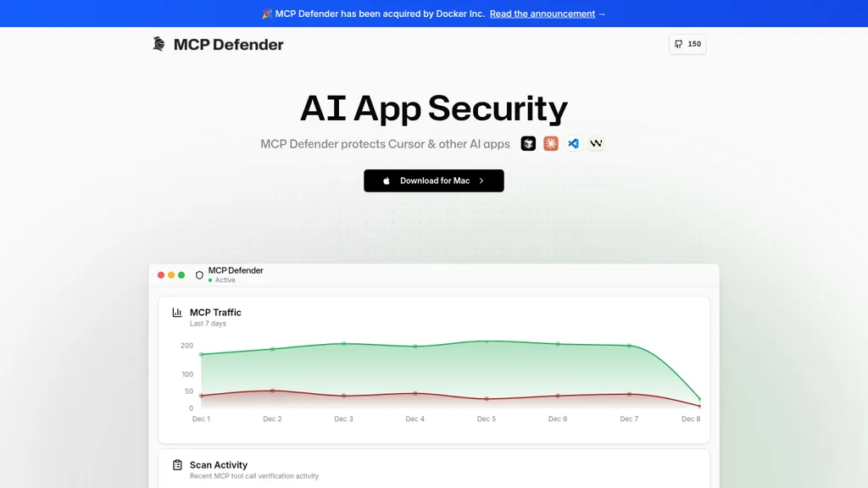
Task: Click the 50 y-axis value
Action: pyautogui.click(x=189, y=391)
